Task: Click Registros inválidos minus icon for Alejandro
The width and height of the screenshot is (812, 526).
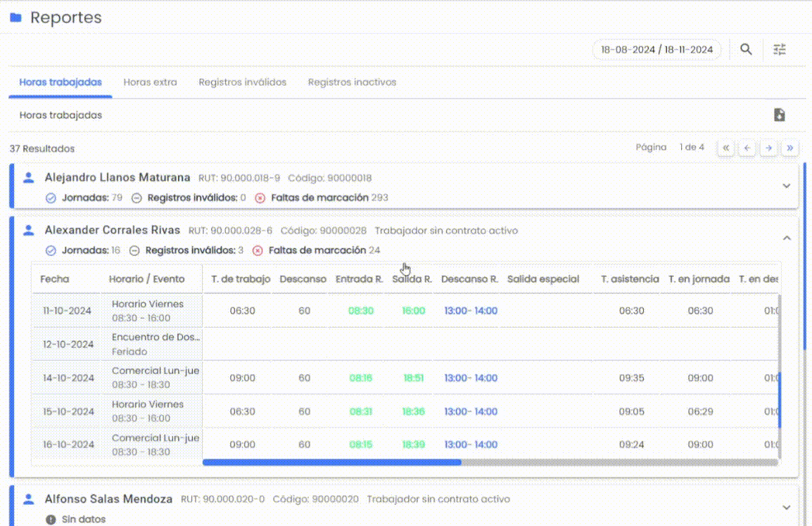Action: click(x=137, y=198)
